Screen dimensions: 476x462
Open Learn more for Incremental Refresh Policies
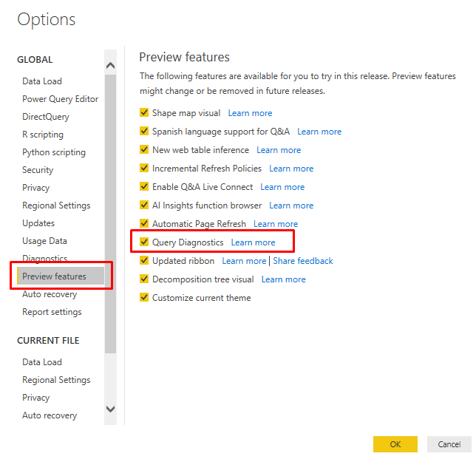coord(291,169)
